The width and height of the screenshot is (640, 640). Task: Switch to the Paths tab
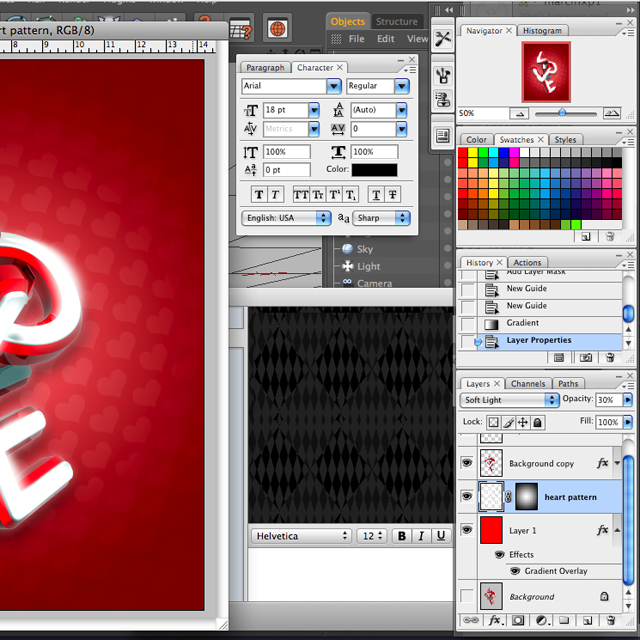point(568,384)
